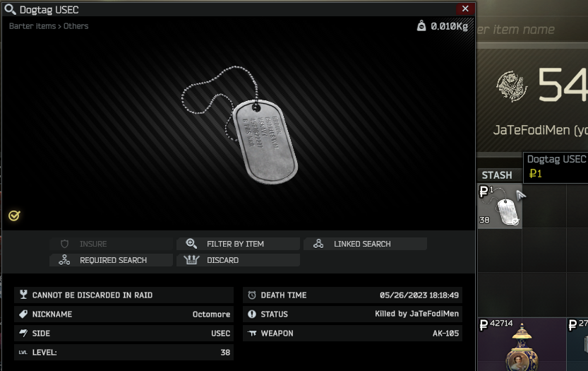Click the tag icon beside Nickname

[23, 314]
